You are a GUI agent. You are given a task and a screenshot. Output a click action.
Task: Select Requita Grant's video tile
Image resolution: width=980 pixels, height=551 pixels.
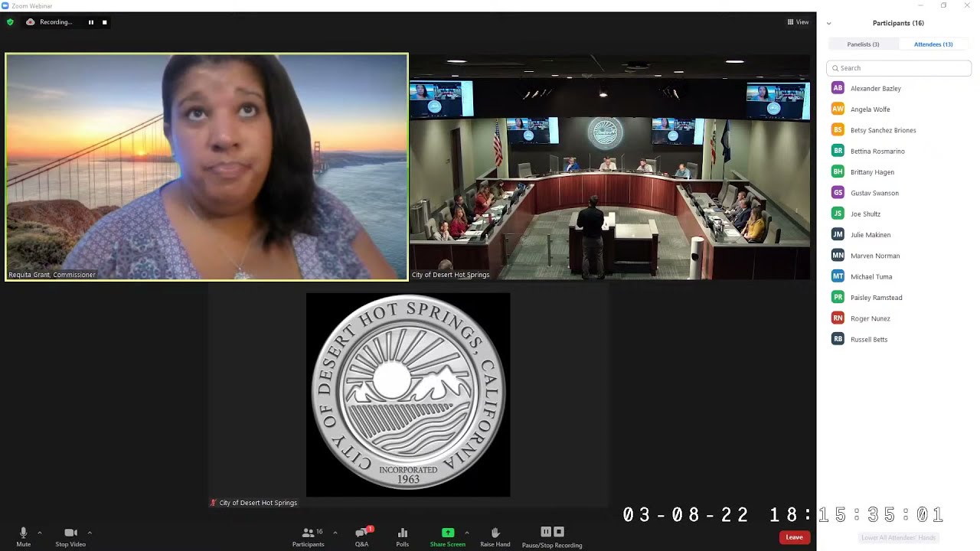click(x=207, y=167)
